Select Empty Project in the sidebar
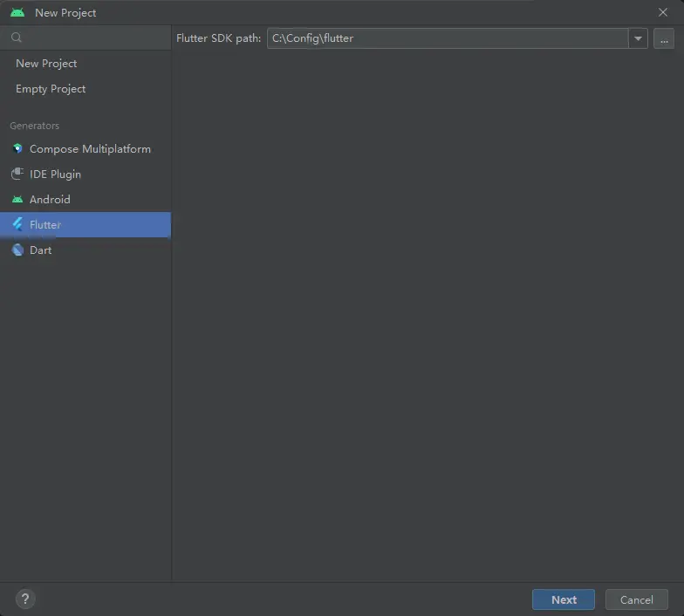The image size is (684, 616). (51, 89)
